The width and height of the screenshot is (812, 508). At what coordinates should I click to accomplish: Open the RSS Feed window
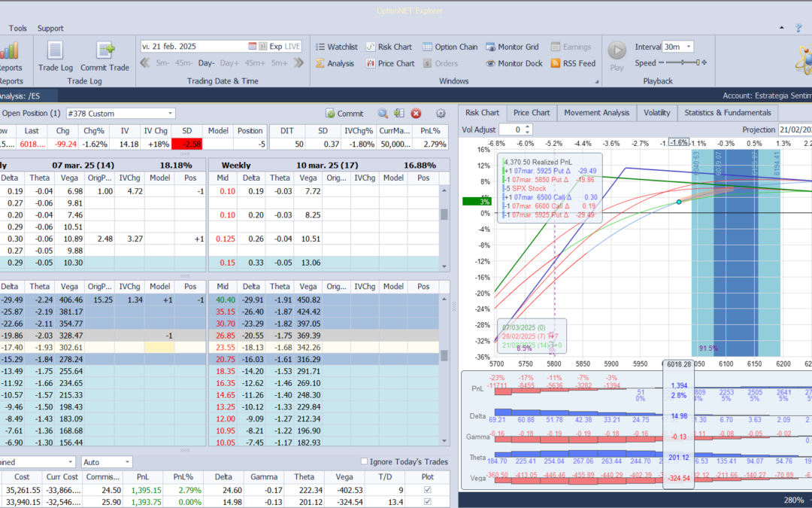[573, 63]
